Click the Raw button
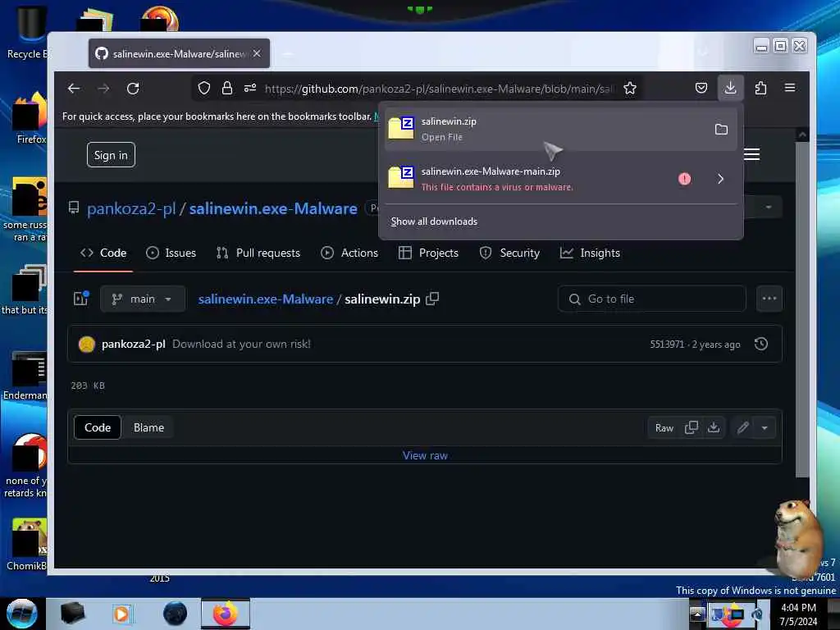The image size is (840, 630). pyautogui.click(x=664, y=427)
